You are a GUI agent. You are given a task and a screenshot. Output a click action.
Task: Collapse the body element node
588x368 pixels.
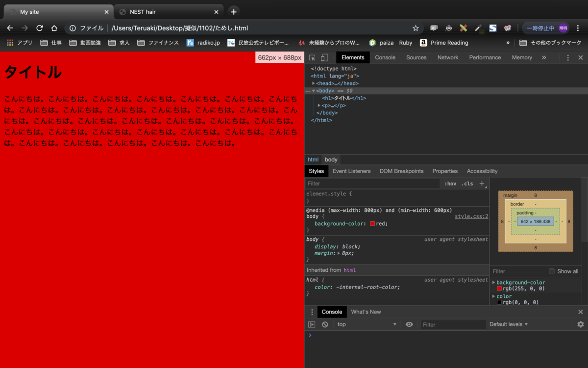pos(314,91)
